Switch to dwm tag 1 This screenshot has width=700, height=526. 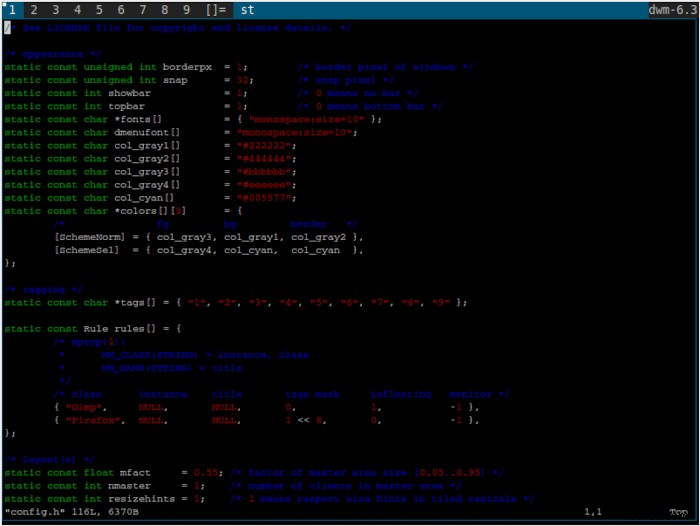12,10
